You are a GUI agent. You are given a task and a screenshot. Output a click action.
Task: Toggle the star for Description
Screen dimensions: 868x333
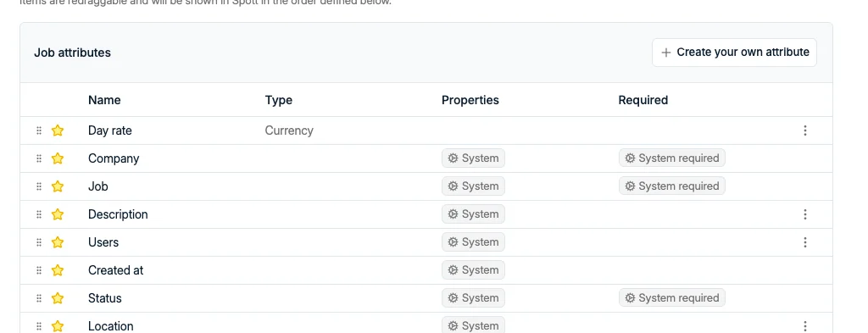point(58,214)
